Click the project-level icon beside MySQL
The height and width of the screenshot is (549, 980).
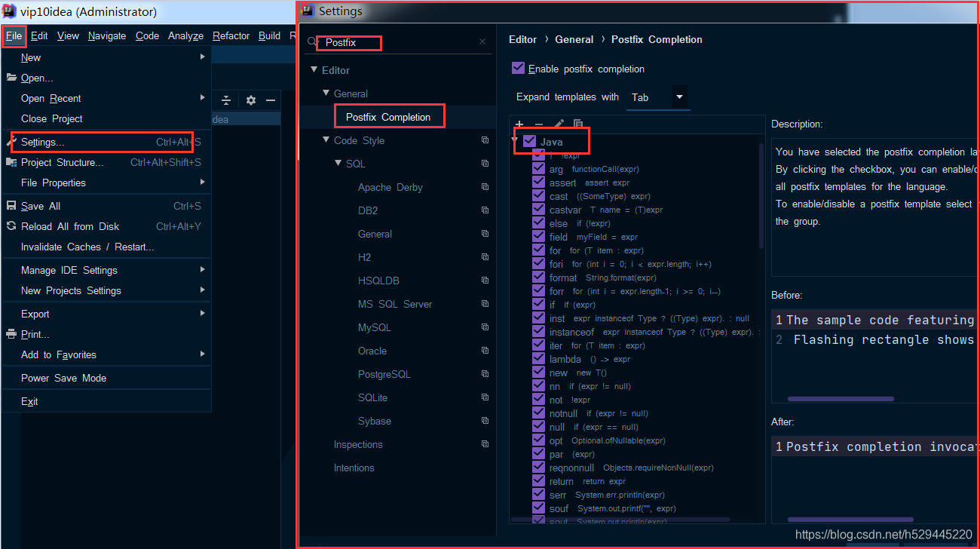[x=485, y=327]
